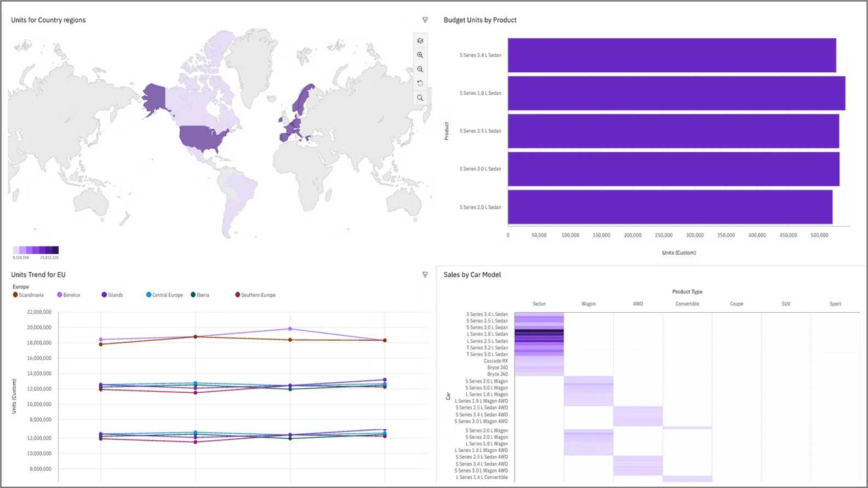Viewport: 868px width, 488px height.
Task: Click the Convertible product type header
Action: (687, 304)
